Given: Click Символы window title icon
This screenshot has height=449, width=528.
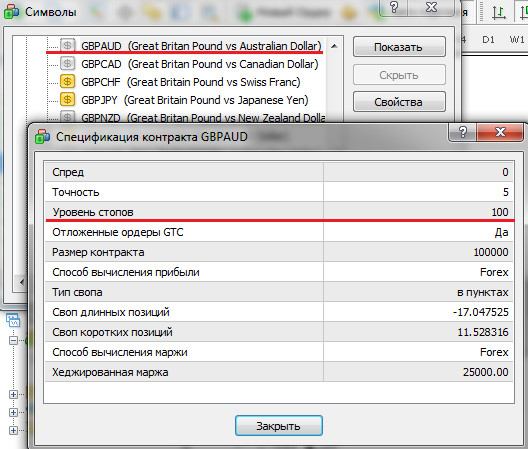Looking at the screenshot, I should pyautogui.click(x=11, y=12).
